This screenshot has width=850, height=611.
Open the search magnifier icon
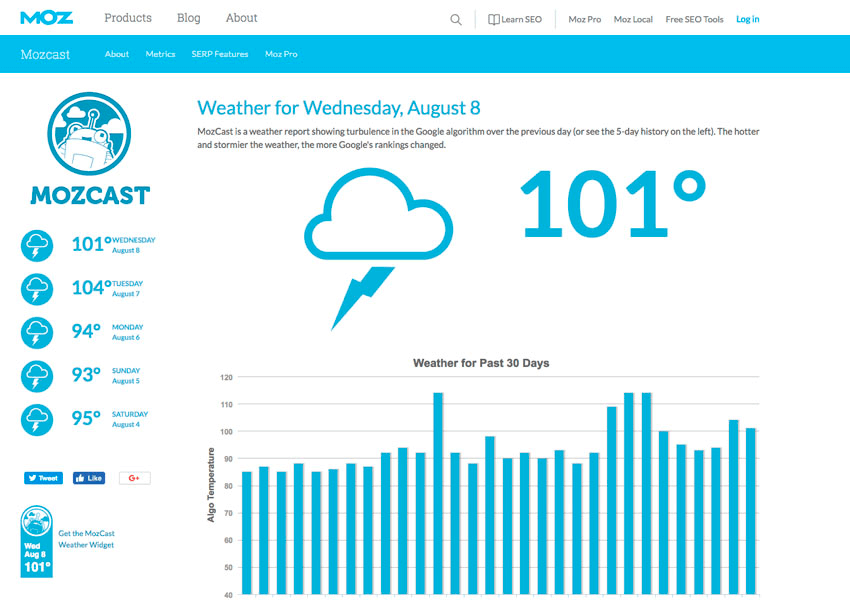[456, 20]
